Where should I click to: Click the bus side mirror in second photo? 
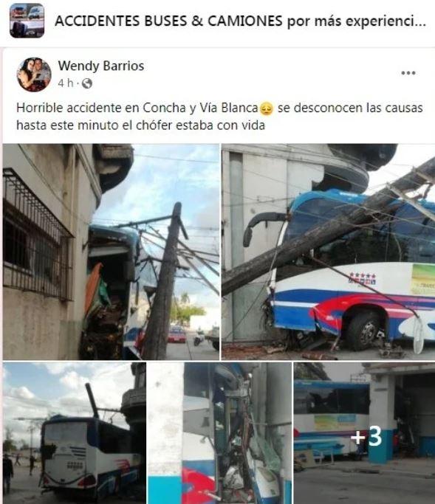pos(258,228)
